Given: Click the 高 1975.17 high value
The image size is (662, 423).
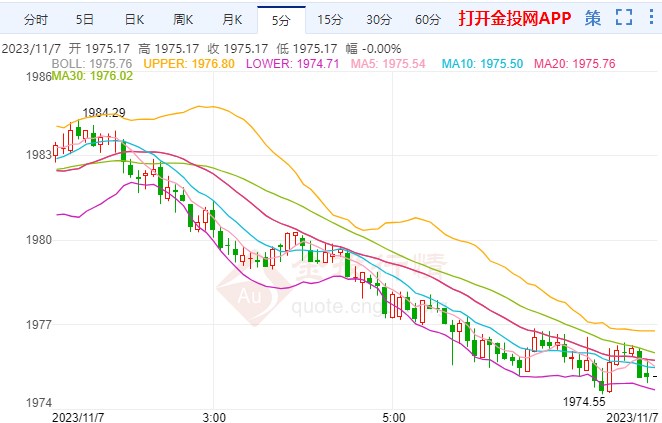Looking at the screenshot, I should coord(168,49).
